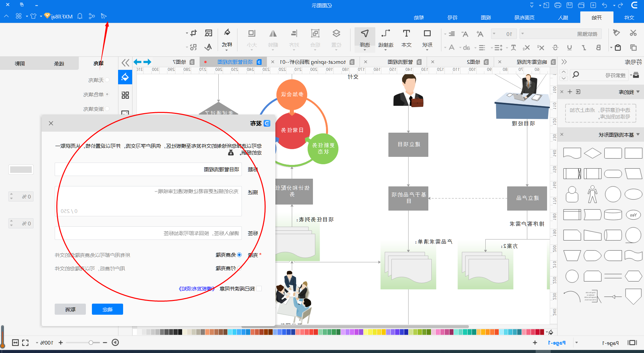Click the Crop tool icon
Viewport: 644px width, 353px height.
(x=194, y=33)
